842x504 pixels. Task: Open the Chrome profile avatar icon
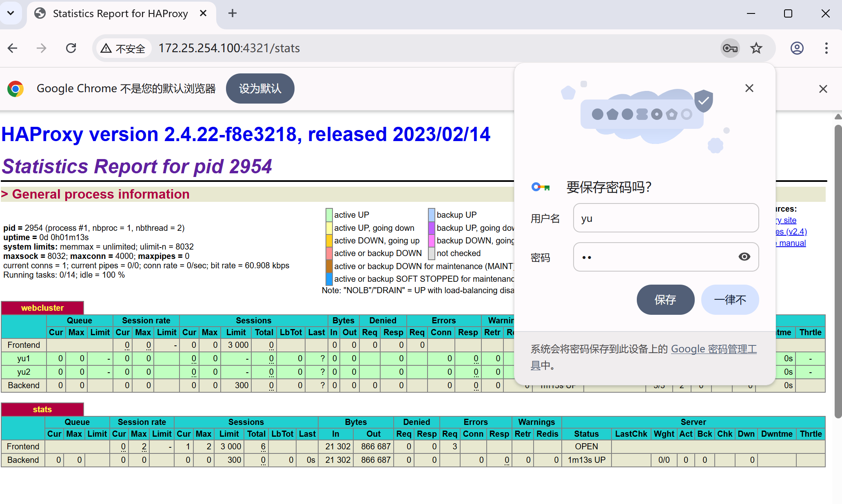coord(797,49)
